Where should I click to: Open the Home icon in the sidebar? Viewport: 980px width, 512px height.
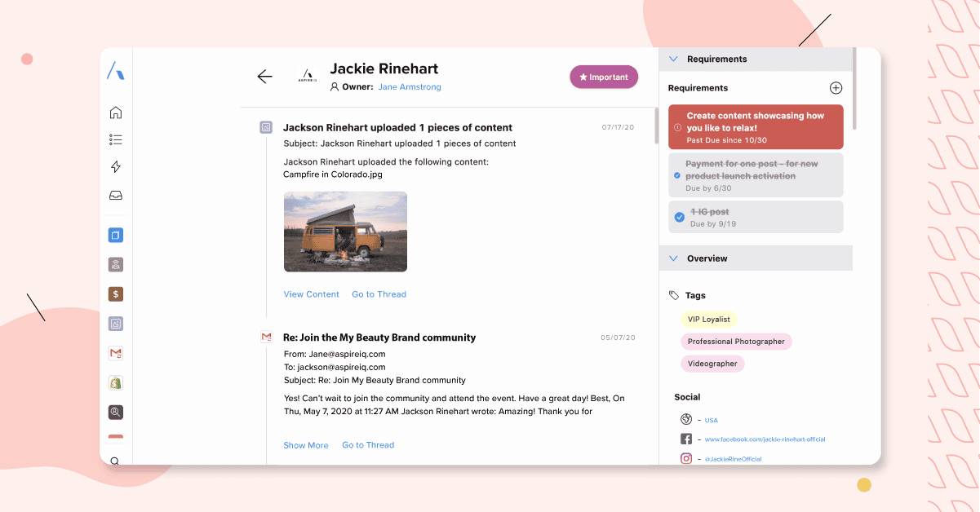115,112
